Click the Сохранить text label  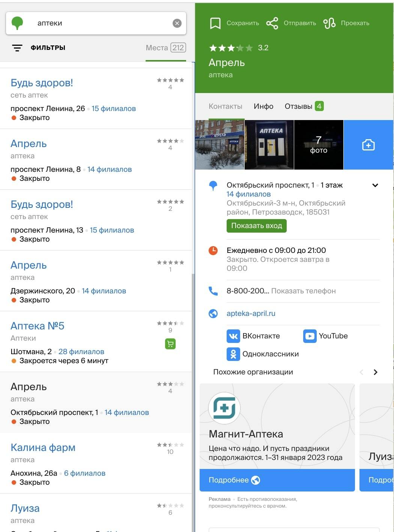(x=243, y=23)
